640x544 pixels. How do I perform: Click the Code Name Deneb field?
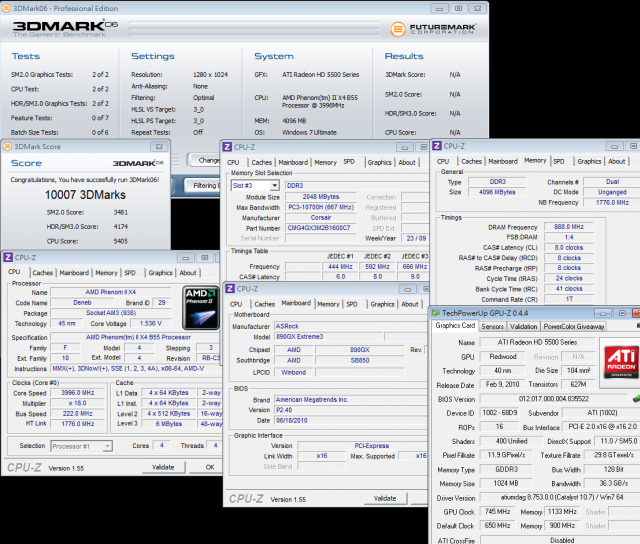click(x=82, y=302)
